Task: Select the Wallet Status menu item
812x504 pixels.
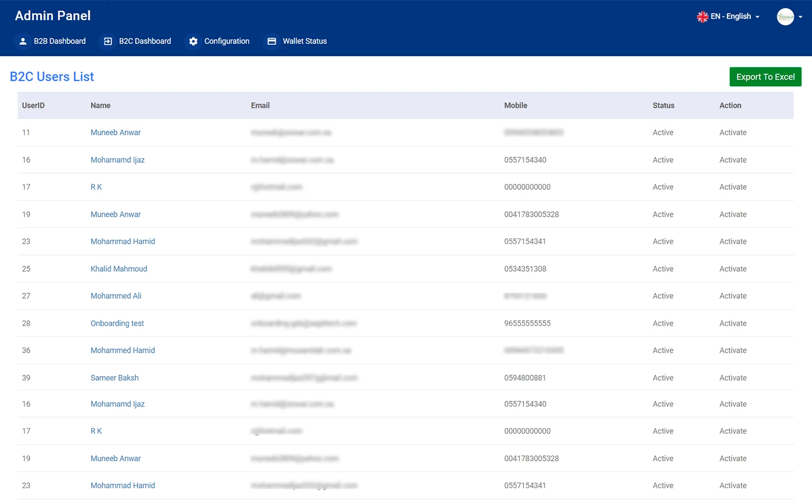Action: click(x=304, y=41)
